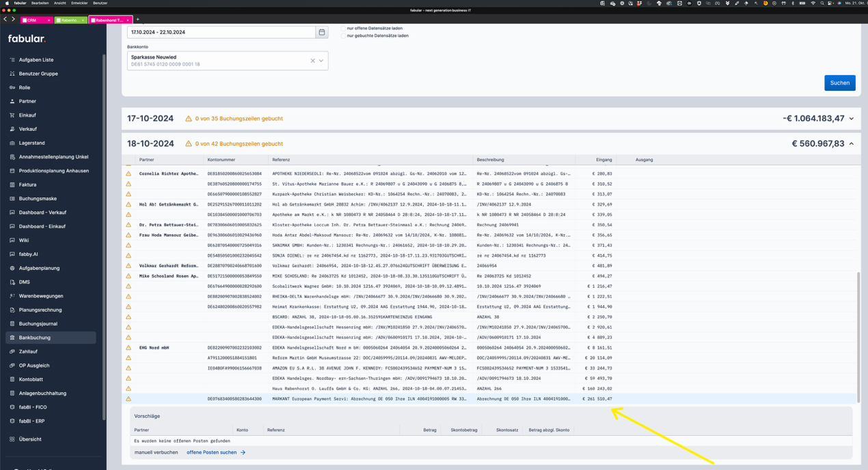This screenshot has width=868, height=470.
Task: Click the warning triangle on the Cornelia Richter row
Action: point(128,174)
